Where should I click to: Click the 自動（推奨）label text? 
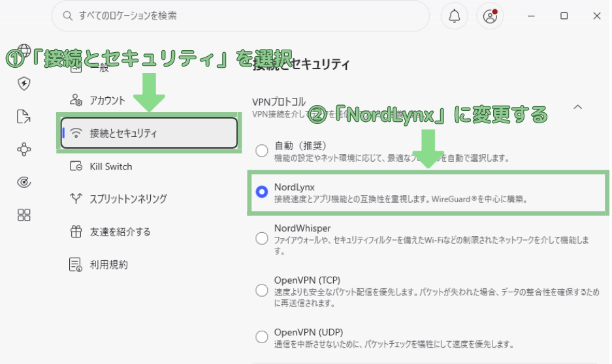(300, 145)
